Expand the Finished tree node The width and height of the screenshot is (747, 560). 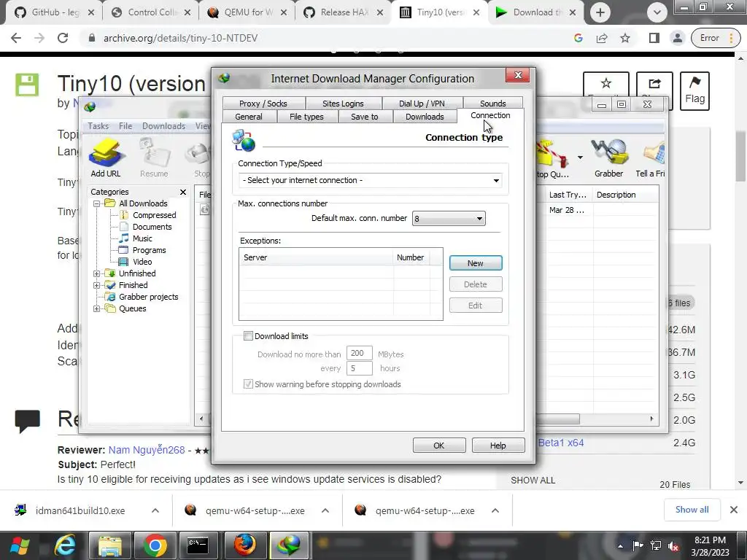tap(97, 285)
